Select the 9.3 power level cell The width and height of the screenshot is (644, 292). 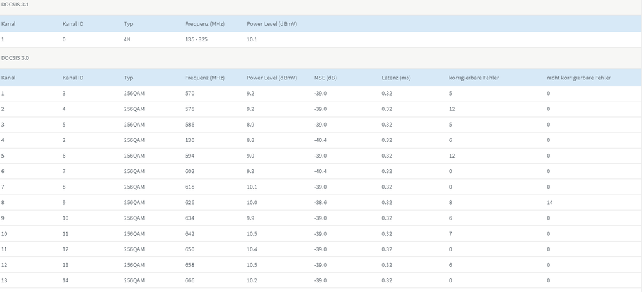click(x=250, y=171)
